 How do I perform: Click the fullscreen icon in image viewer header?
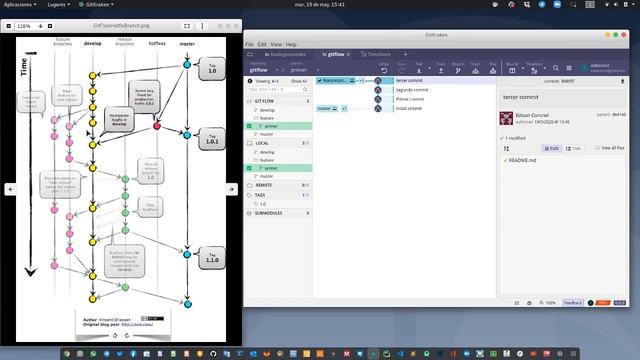(187, 26)
